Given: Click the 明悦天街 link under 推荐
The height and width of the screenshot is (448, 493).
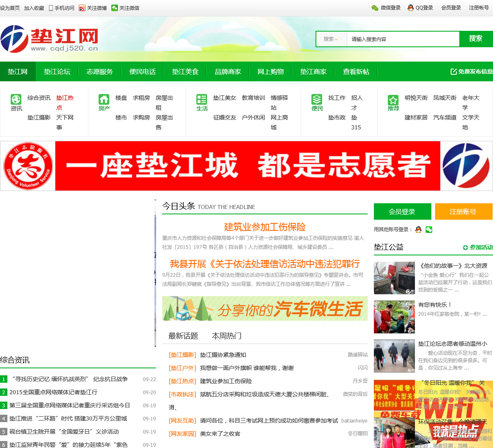Looking at the screenshot, I should 416,98.
